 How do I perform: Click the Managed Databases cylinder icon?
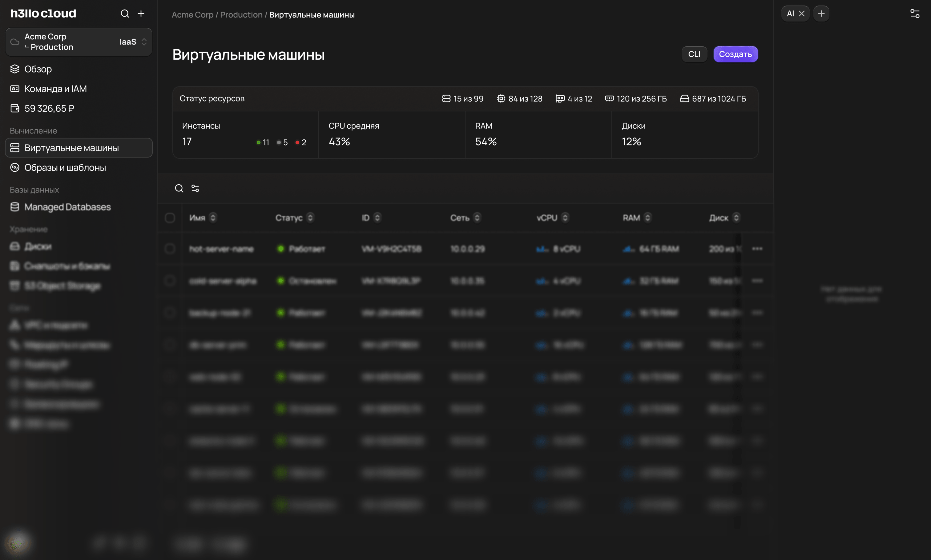(x=15, y=207)
